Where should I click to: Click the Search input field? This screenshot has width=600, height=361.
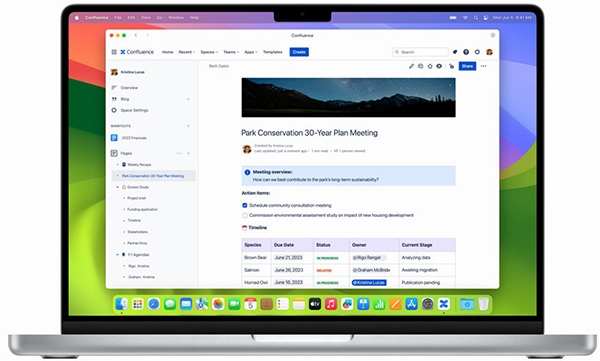click(420, 52)
